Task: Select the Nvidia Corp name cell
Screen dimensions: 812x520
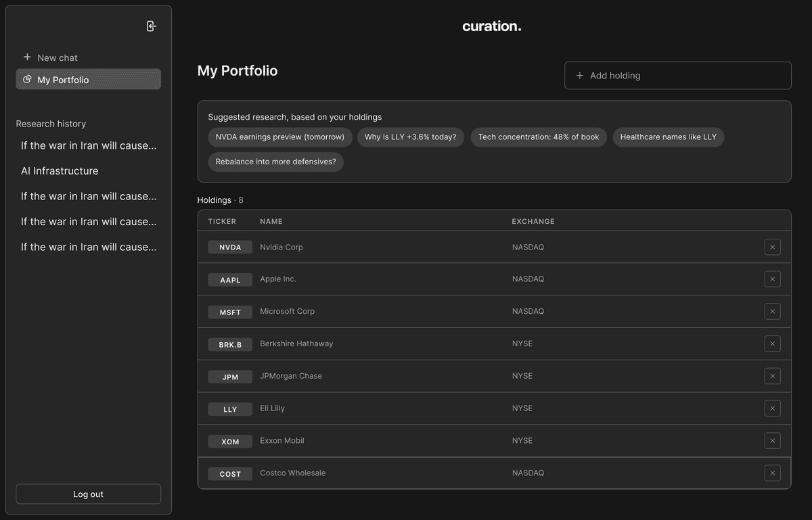Action: (x=281, y=247)
